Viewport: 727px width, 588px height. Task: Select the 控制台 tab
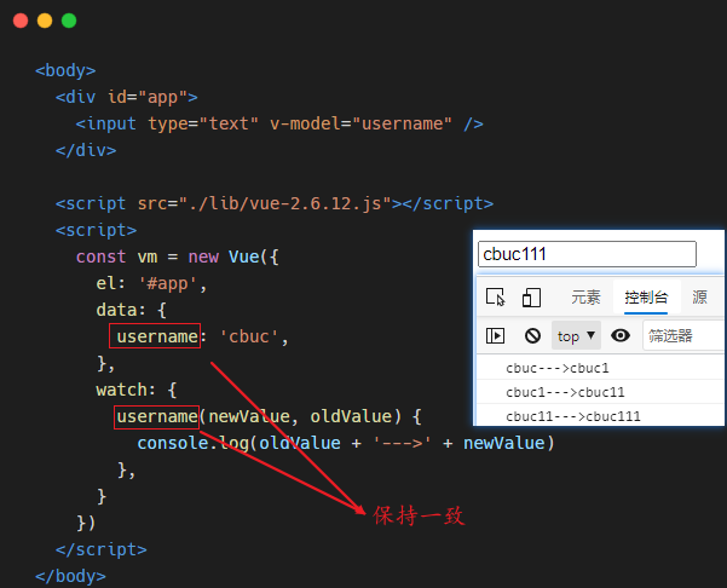(646, 297)
